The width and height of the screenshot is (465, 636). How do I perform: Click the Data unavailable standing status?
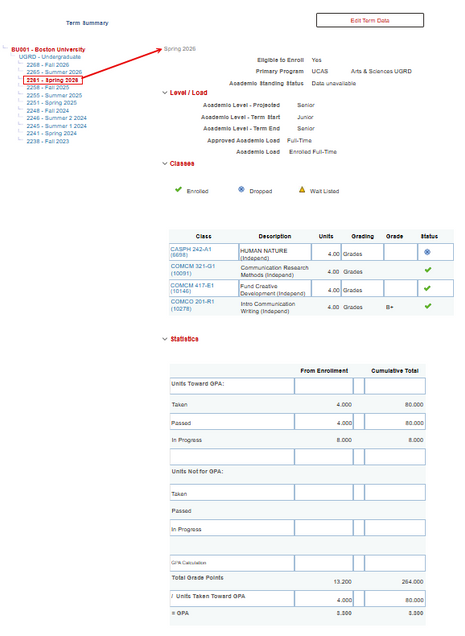[x=334, y=83]
